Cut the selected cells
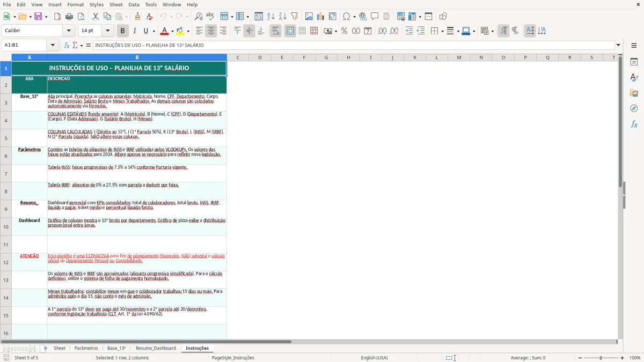The width and height of the screenshot is (644, 362). point(96,17)
